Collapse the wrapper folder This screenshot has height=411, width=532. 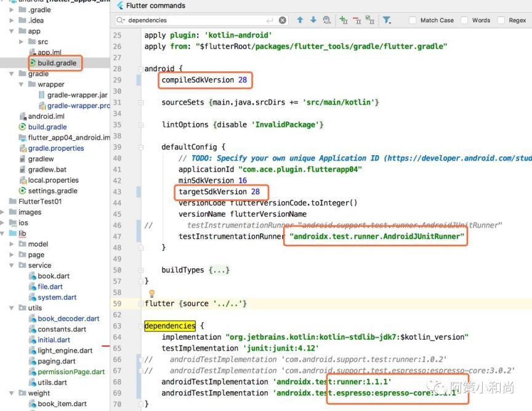21,84
